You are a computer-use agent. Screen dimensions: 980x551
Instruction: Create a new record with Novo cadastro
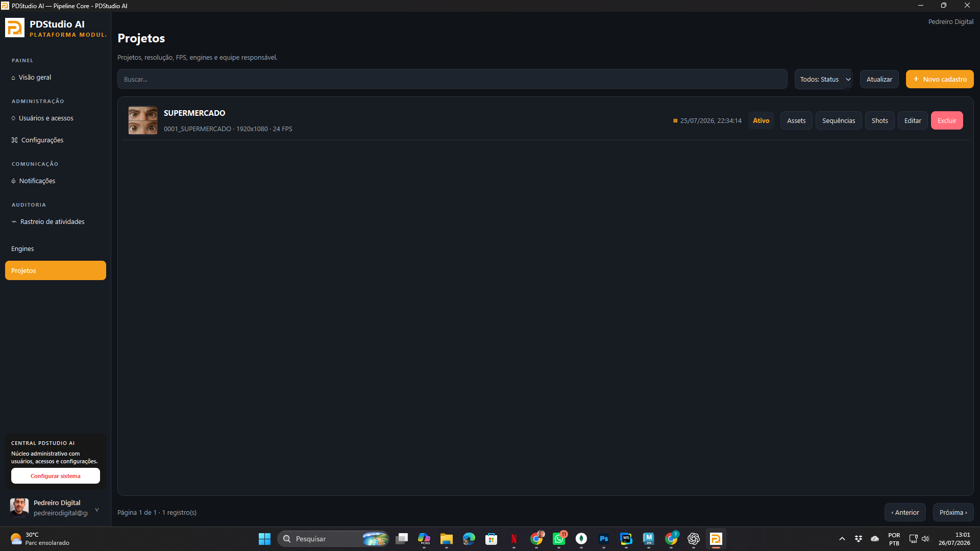pos(940,79)
